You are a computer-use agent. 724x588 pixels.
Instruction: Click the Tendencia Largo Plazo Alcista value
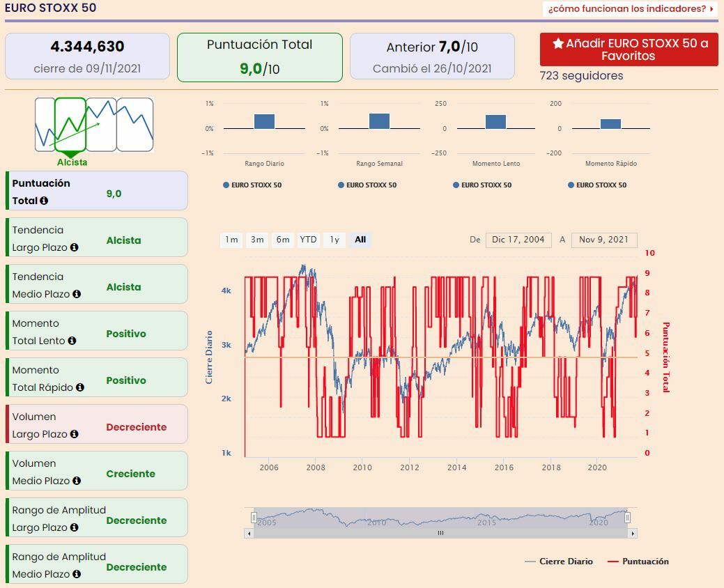click(124, 240)
